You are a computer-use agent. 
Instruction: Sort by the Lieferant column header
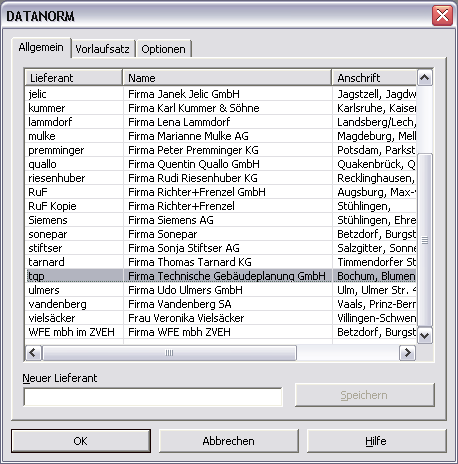(x=74, y=78)
